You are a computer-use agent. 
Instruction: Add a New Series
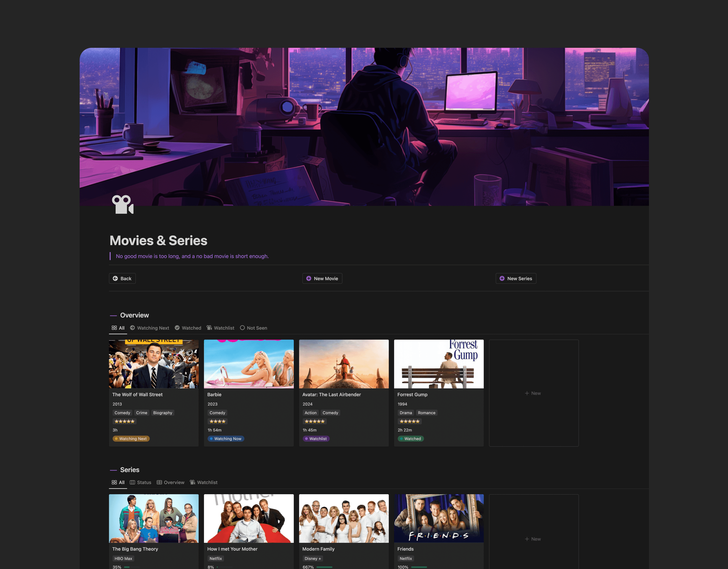[516, 279]
